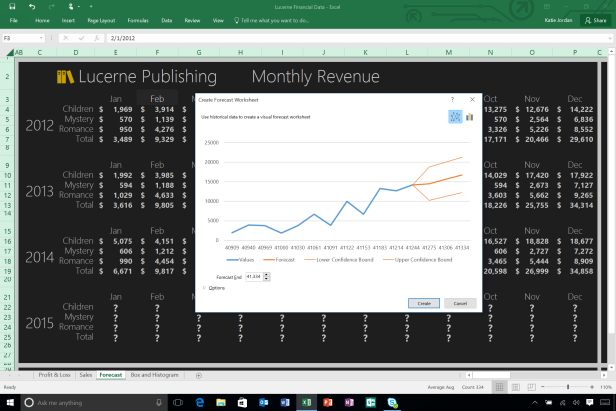Open the File menu
616x411 pixels.
pyautogui.click(x=13, y=20)
